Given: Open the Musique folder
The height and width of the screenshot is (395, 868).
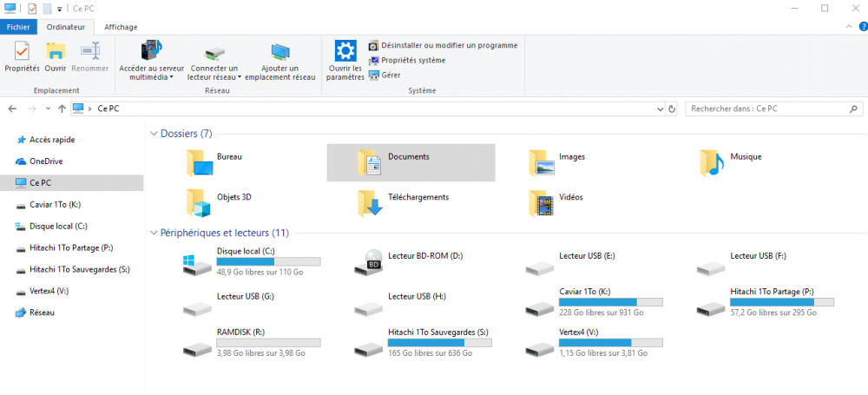Looking at the screenshot, I should (x=712, y=161).
